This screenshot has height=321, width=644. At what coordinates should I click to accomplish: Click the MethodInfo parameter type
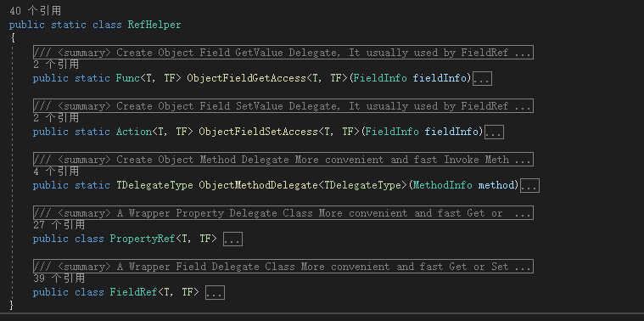(x=443, y=185)
